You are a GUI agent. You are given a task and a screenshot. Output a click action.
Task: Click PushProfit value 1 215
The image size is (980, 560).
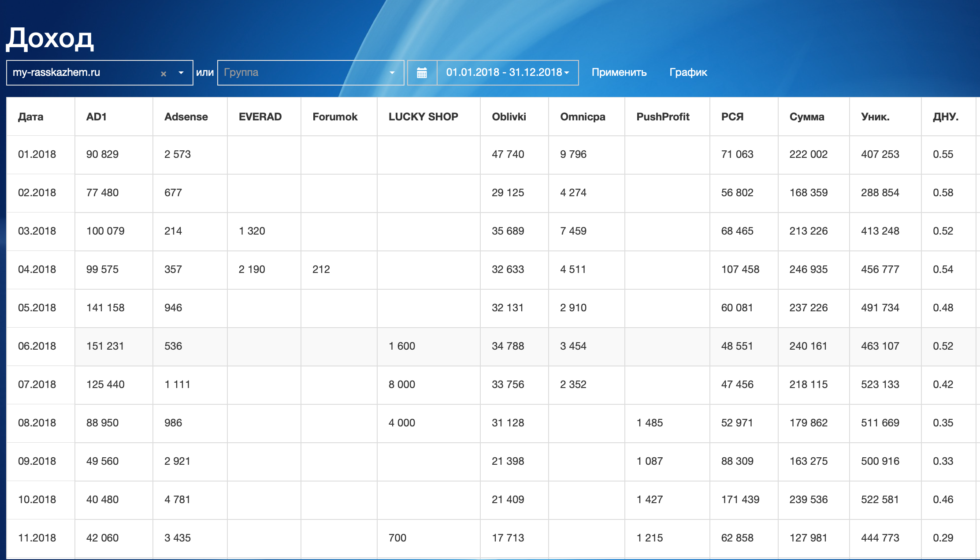[x=650, y=538]
